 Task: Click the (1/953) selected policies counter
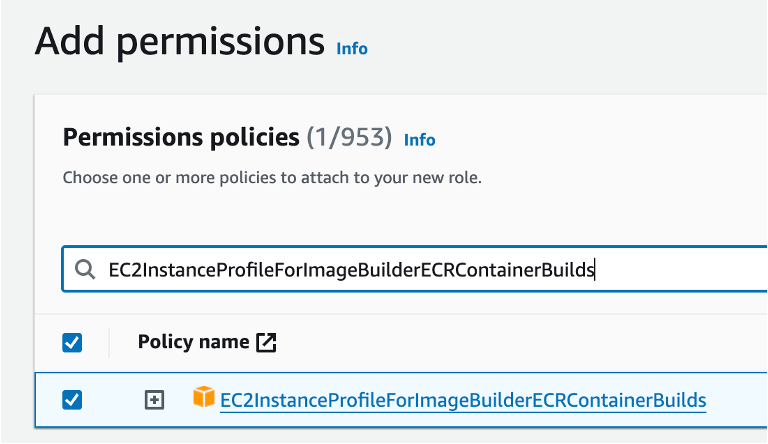coord(348,137)
